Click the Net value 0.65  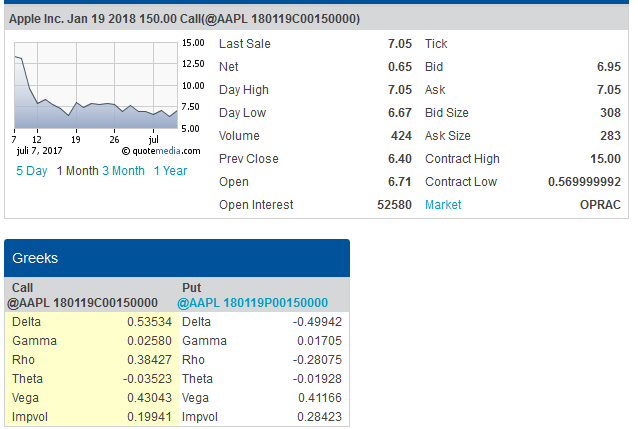click(x=400, y=67)
